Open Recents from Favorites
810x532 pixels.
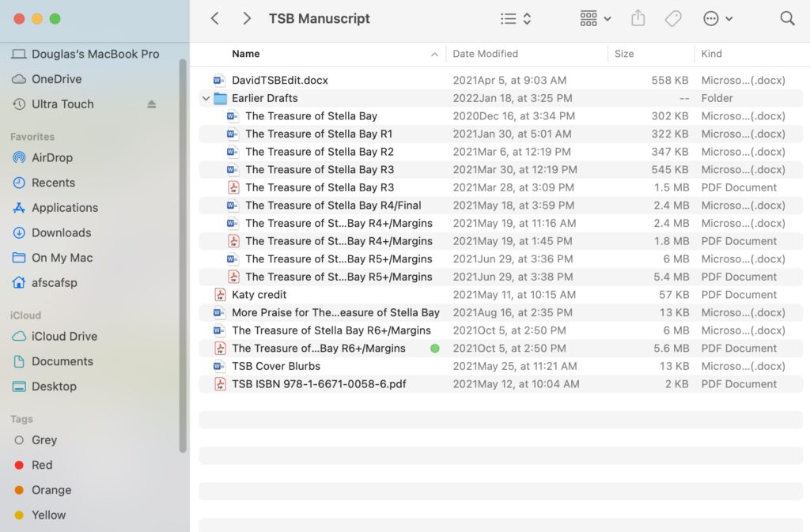(44, 183)
